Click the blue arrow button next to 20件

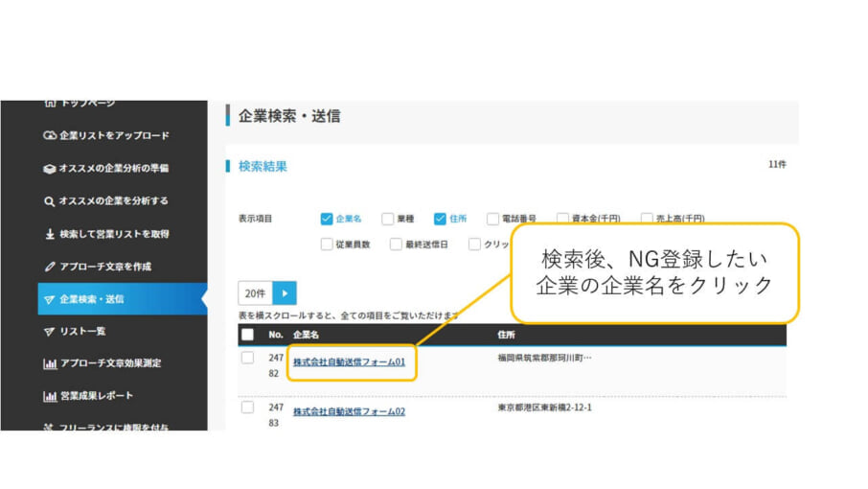click(285, 293)
